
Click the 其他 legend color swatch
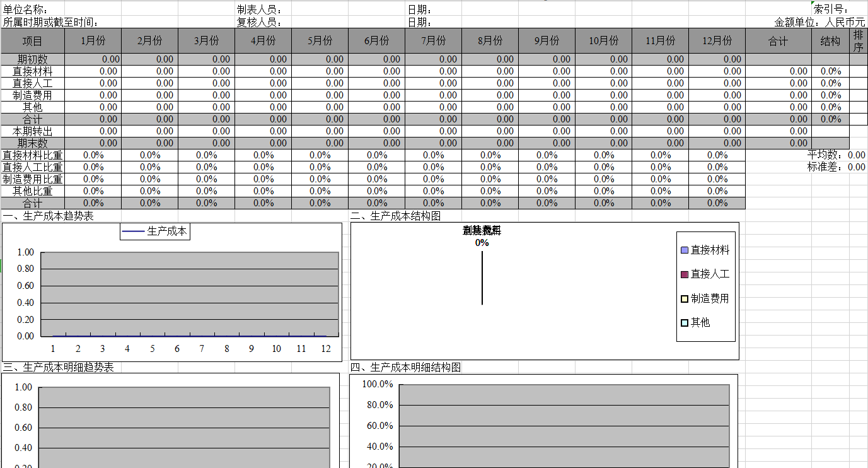685,322
